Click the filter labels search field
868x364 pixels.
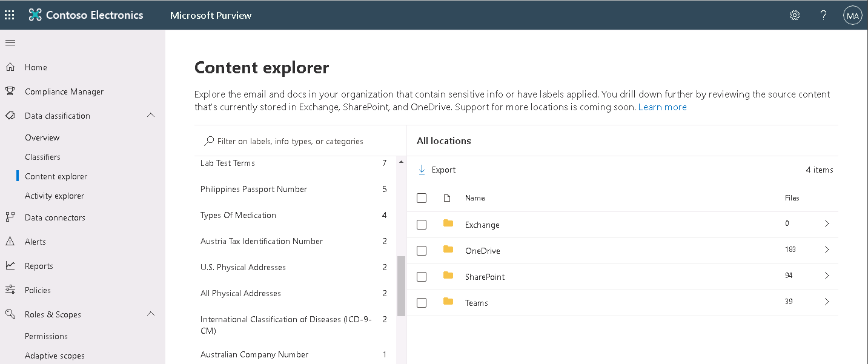click(x=285, y=141)
